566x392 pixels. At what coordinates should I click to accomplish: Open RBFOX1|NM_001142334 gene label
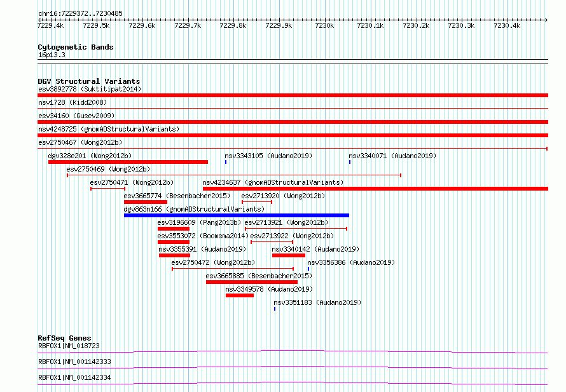74,377
